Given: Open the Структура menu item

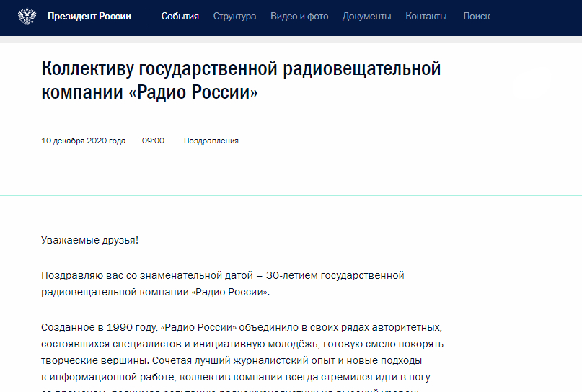Looking at the screenshot, I should 234,17.
